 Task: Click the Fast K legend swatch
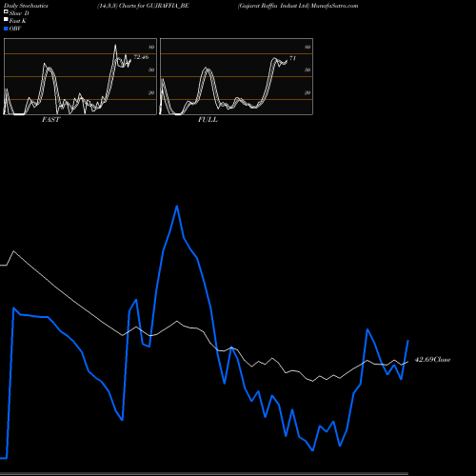point(6,19)
